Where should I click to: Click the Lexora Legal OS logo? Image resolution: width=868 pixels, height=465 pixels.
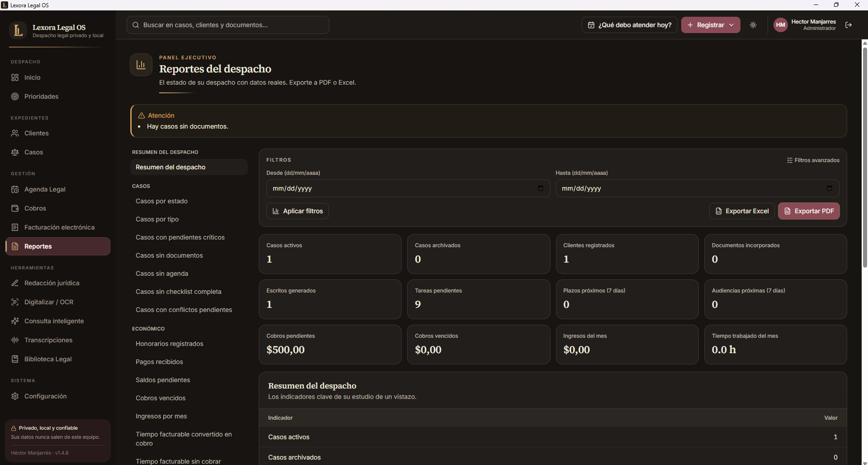coord(18,30)
